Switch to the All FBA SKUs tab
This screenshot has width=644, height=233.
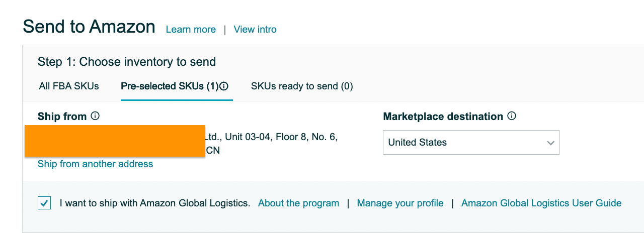(69, 86)
